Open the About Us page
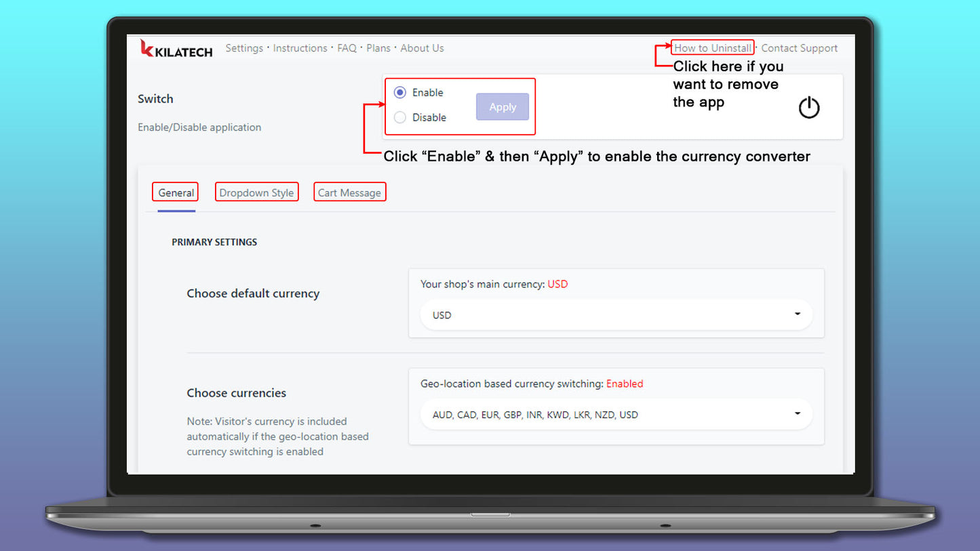Image resolution: width=980 pixels, height=551 pixels. pos(422,48)
